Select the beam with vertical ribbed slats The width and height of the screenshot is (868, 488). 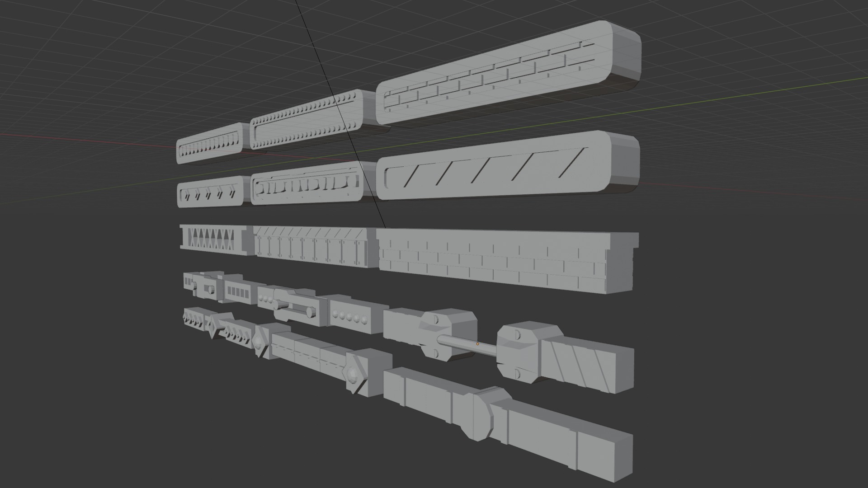316,246
